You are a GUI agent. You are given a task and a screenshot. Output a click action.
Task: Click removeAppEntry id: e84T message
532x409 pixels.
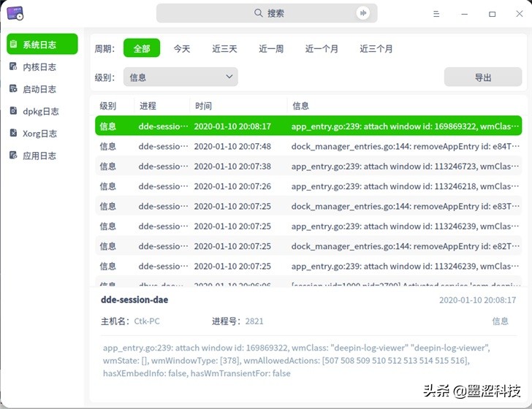pyautogui.click(x=405, y=147)
